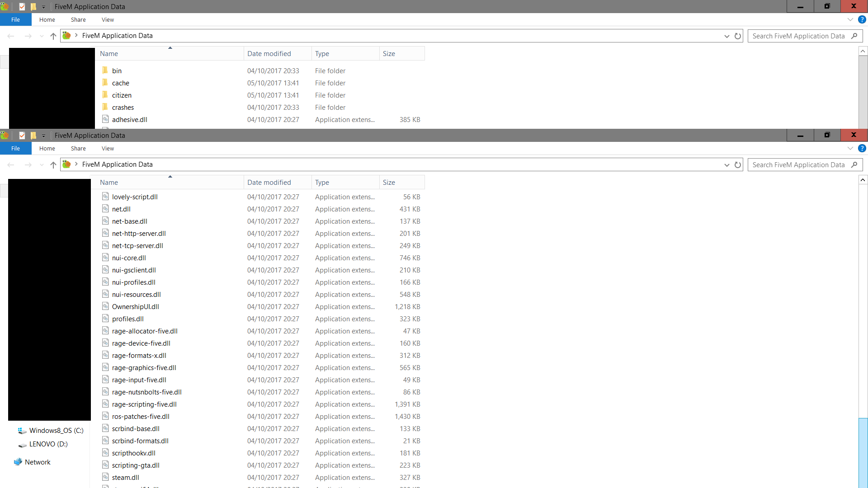Open the File menu in lower window
The height and width of the screenshot is (488, 868).
(15, 149)
